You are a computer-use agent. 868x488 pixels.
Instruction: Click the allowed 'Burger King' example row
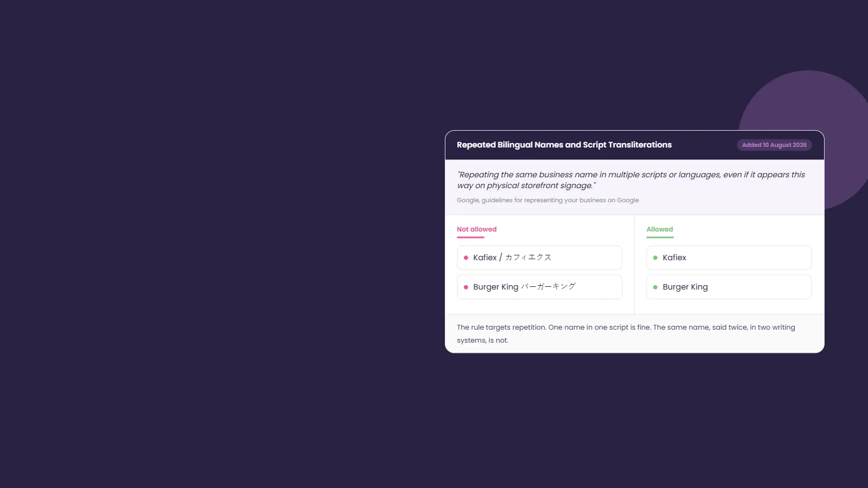point(729,287)
